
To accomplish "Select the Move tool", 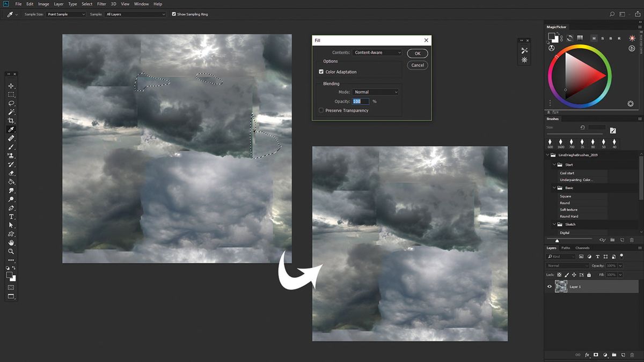I will pyautogui.click(x=11, y=86).
